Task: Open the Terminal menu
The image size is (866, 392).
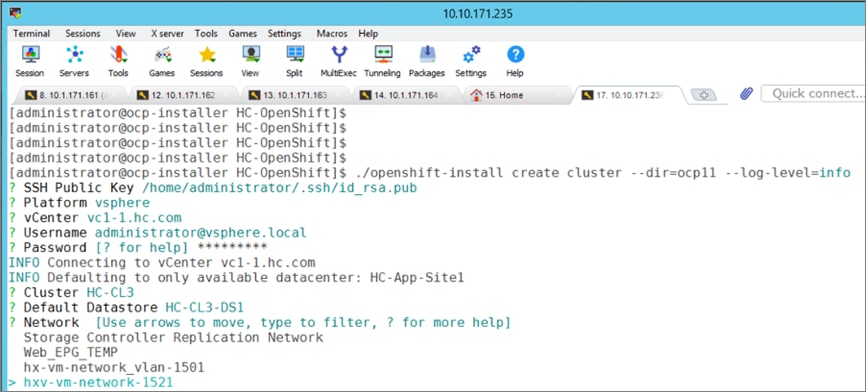Action: point(31,34)
